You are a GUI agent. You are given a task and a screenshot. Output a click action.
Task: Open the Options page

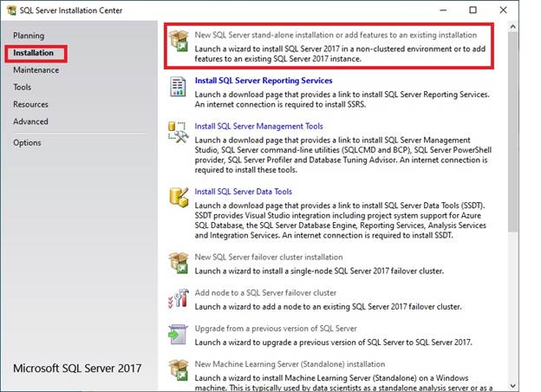(27, 143)
